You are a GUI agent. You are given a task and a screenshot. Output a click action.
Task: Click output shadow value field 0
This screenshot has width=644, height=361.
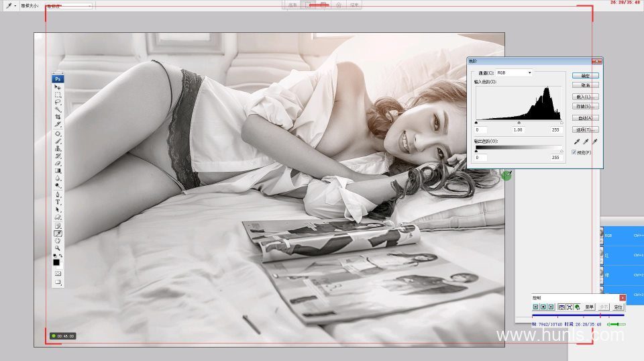point(481,157)
